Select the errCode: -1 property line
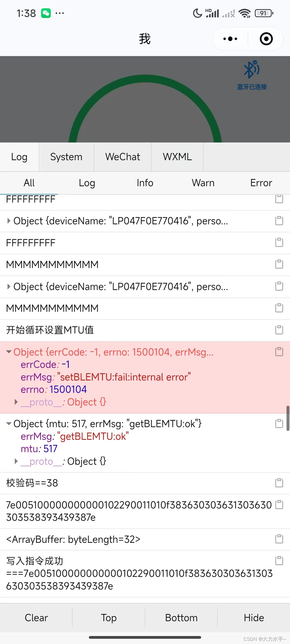Viewport: 290px width, 644px height. pos(45,364)
